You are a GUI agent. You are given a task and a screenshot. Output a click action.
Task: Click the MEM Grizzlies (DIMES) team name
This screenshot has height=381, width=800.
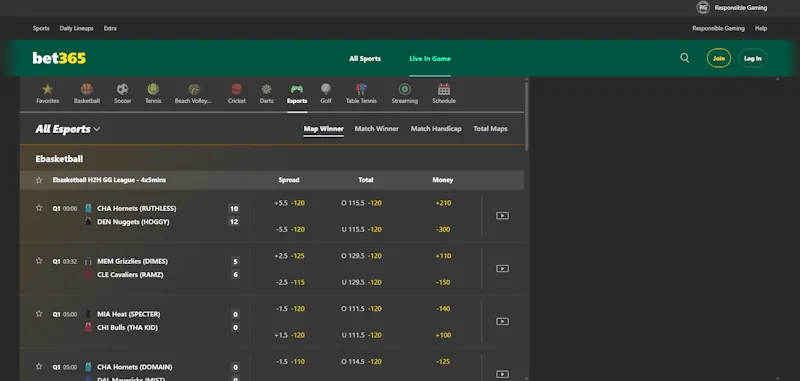point(132,262)
